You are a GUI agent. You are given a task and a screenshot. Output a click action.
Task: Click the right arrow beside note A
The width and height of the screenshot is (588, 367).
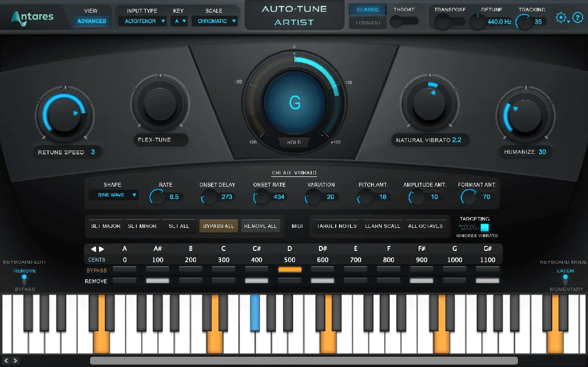click(x=101, y=249)
